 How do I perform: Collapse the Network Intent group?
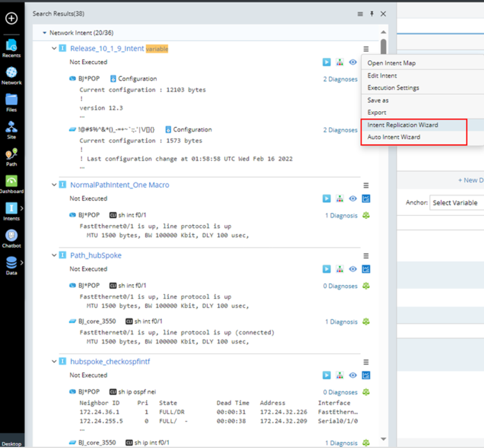[44, 33]
